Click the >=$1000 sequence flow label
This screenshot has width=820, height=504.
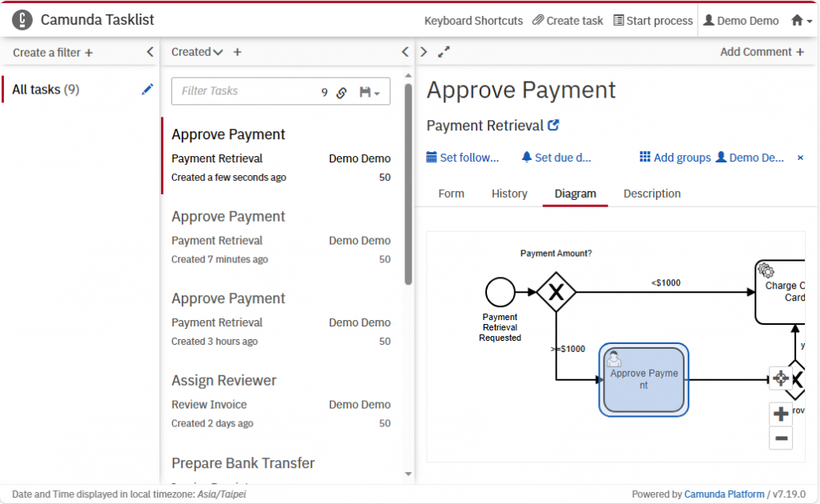point(568,349)
